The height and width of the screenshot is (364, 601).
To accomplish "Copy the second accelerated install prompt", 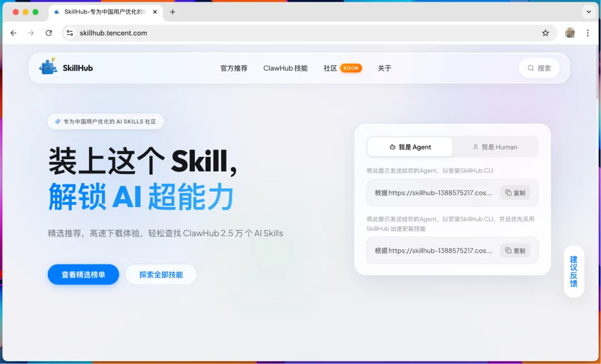I will [x=515, y=250].
